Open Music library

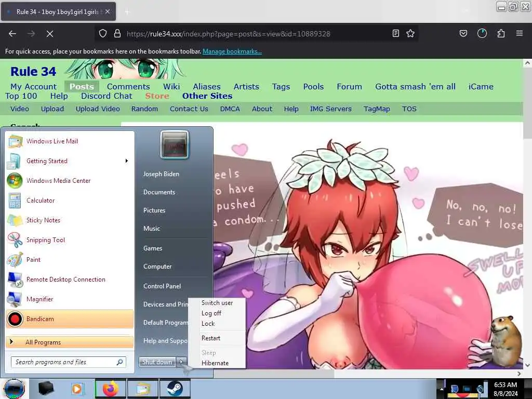click(x=152, y=229)
